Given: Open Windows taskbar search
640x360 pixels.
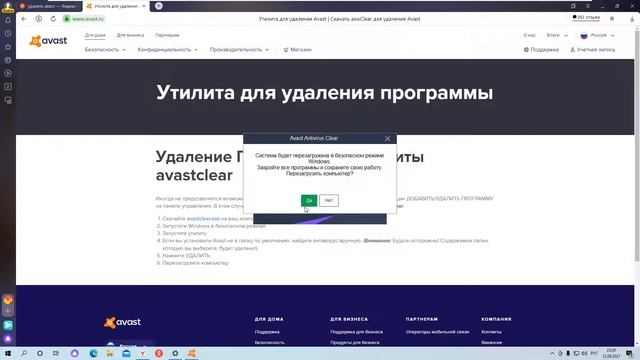Looking at the screenshot, I should point(24,353).
